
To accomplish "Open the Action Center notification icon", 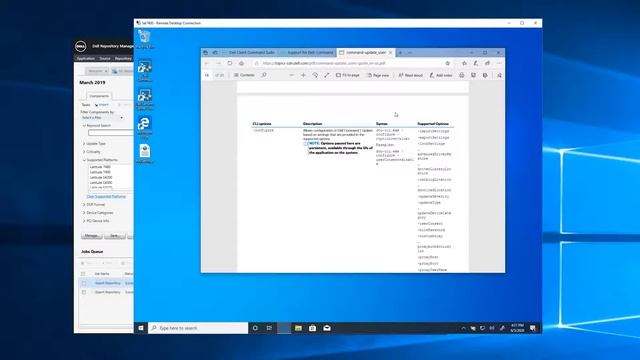I will (x=533, y=328).
